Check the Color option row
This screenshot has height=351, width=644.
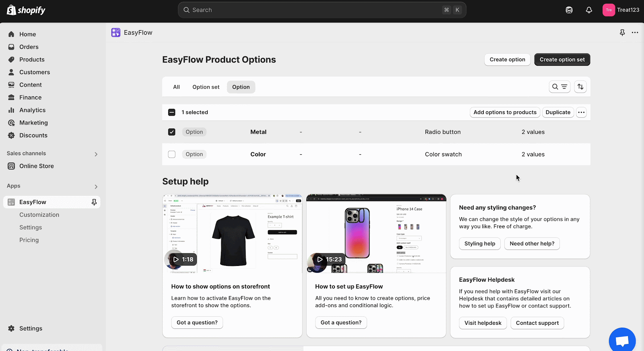point(172,154)
